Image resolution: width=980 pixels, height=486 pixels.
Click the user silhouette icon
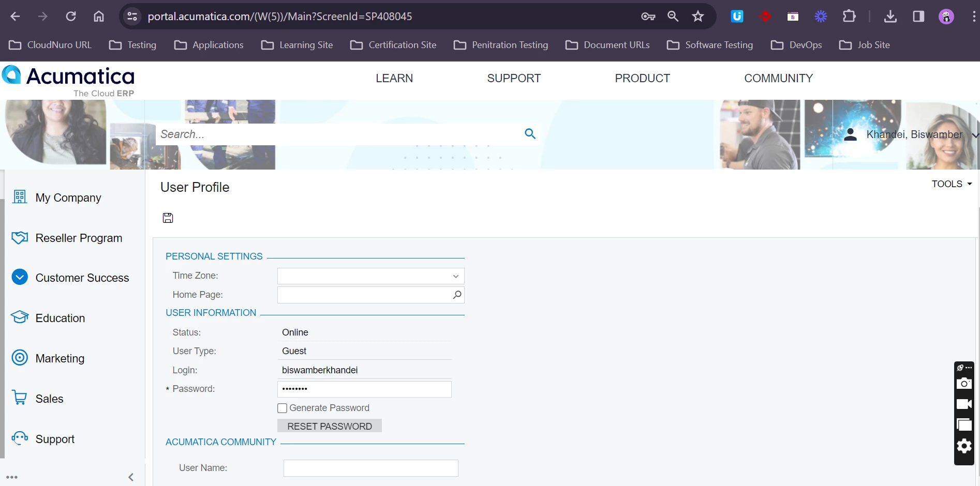(850, 135)
